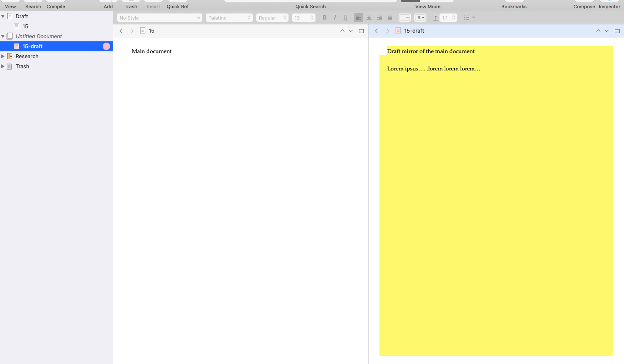This screenshot has width=624, height=364.
Task: Open the highlight color dropdown
Action: click(x=420, y=18)
